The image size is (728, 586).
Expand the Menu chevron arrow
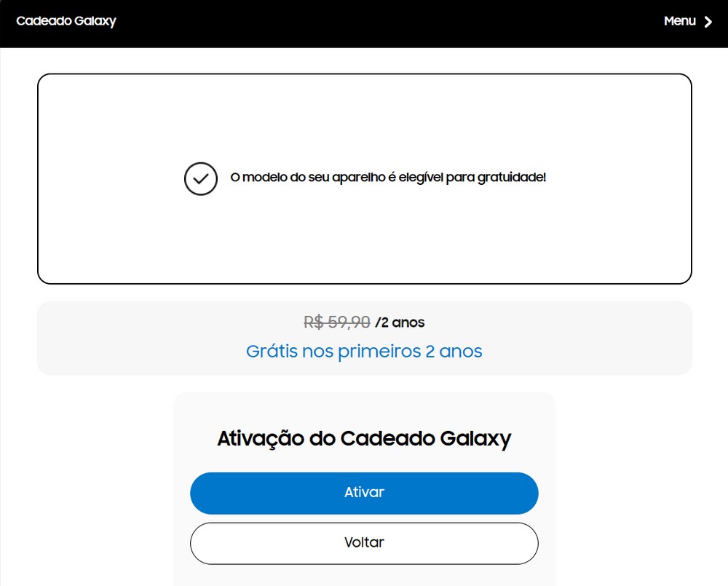click(x=708, y=22)
